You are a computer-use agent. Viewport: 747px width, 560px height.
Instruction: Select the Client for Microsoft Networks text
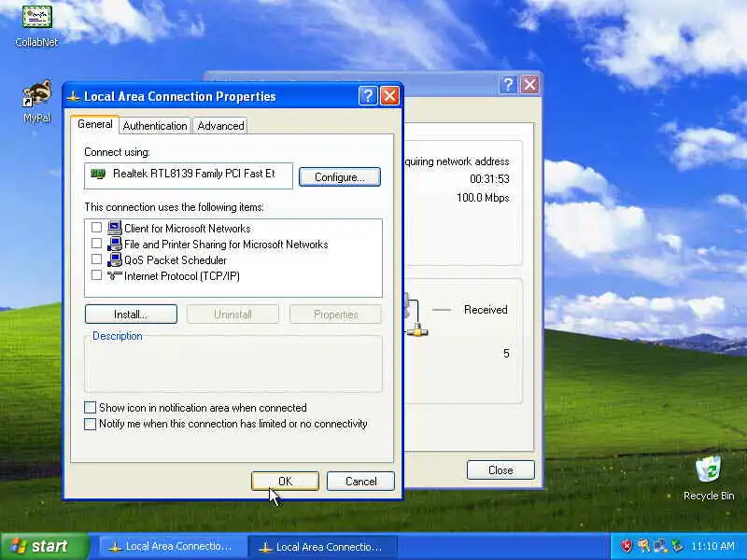[188, 228]
